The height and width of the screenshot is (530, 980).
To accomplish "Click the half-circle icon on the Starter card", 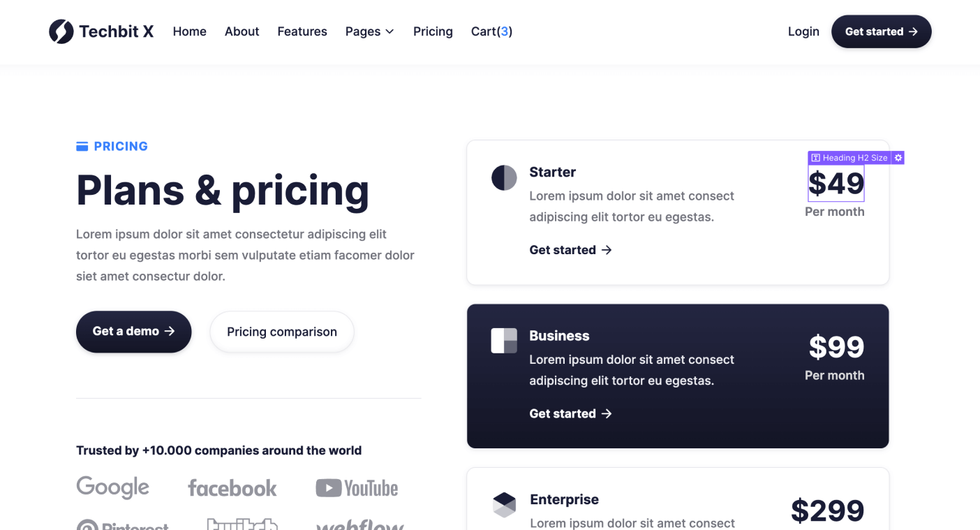I will (x=504, y=177).
